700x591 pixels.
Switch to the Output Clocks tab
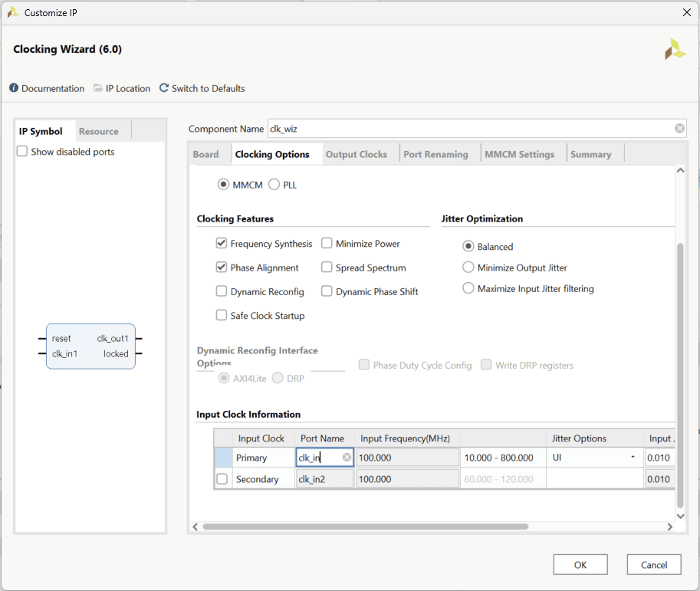click(357, 154)
